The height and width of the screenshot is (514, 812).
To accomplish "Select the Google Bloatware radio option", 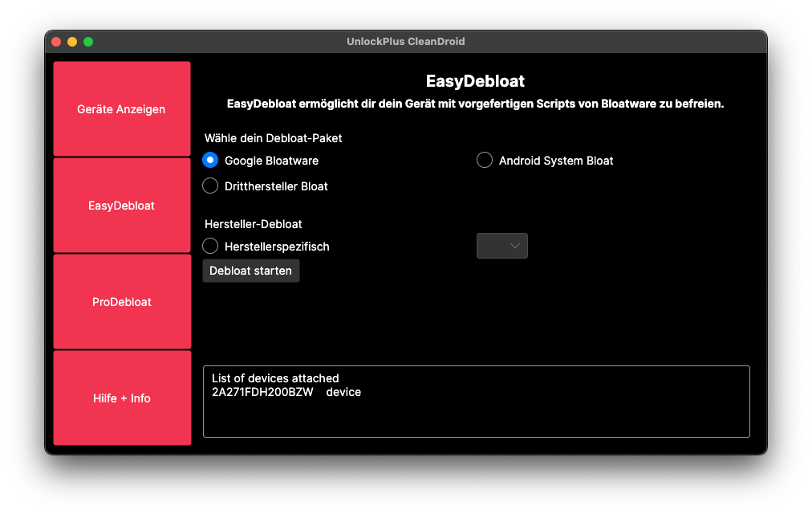I will pyautogui.click(x=210, y=161).
